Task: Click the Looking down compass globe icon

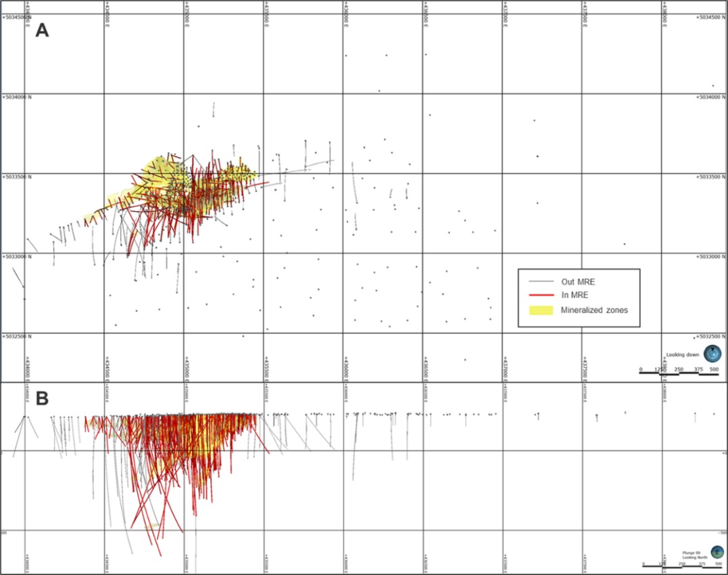Action: pos(712,353)
